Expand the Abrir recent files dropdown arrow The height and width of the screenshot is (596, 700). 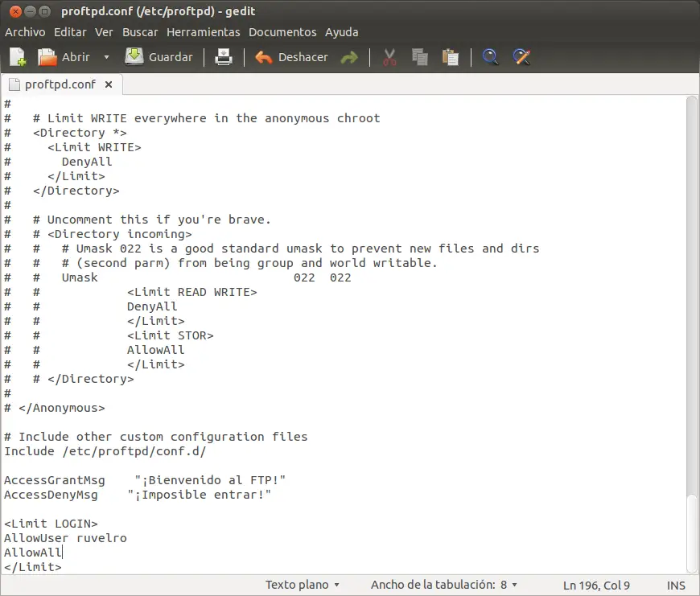(x=106, y=57)
